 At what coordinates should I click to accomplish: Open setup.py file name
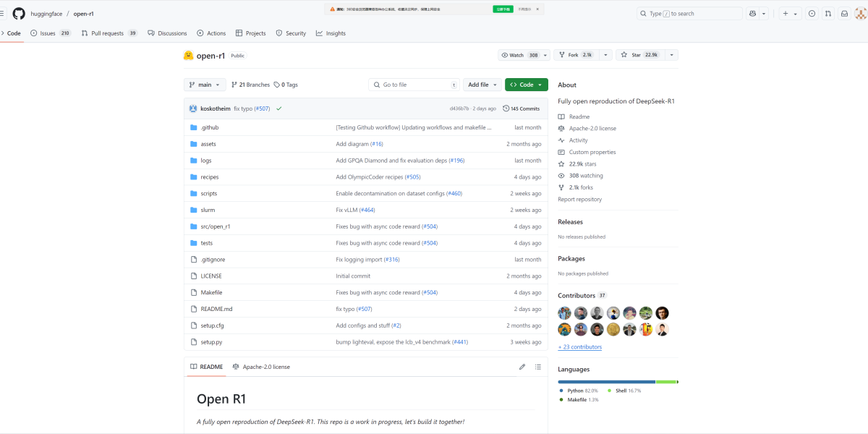[211, 342]
